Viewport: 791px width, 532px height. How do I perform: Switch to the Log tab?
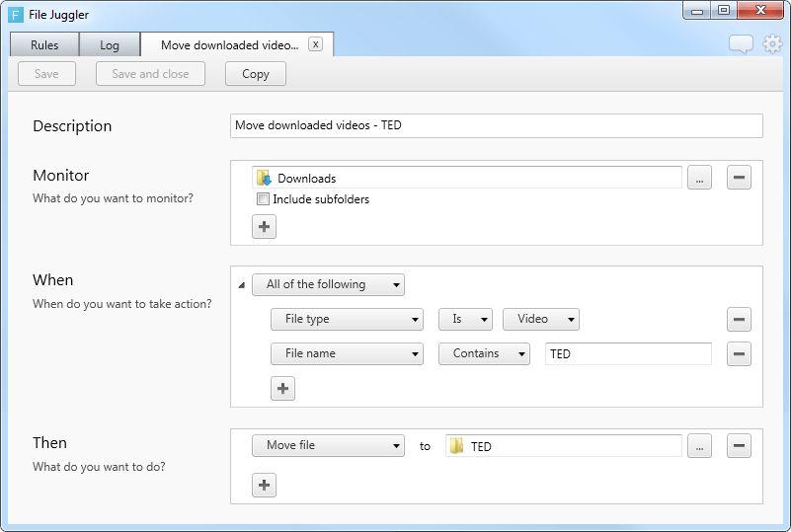point(110,44)
